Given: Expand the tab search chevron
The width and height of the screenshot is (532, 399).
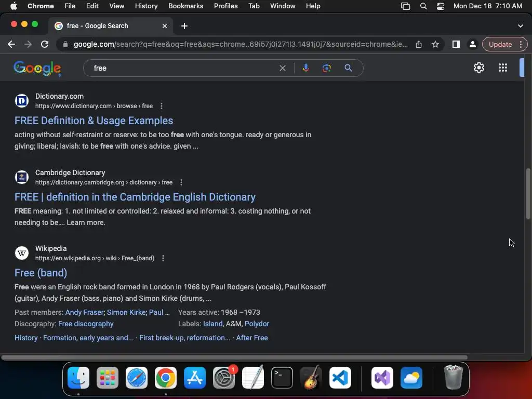Looking at the screenshot, I should 520,26.
